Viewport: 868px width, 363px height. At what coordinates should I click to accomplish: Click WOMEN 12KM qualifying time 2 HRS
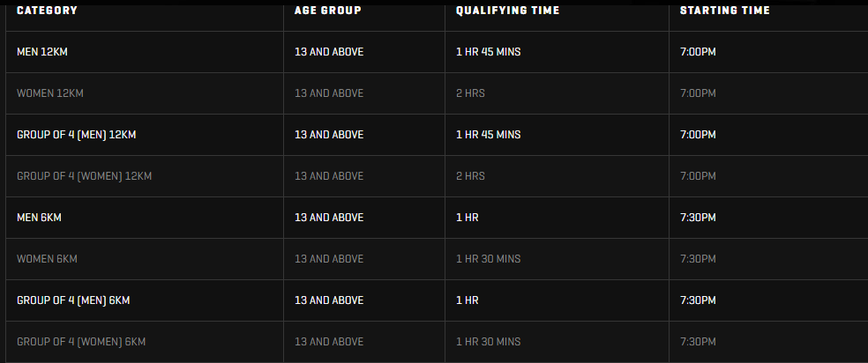click(470, 93)
